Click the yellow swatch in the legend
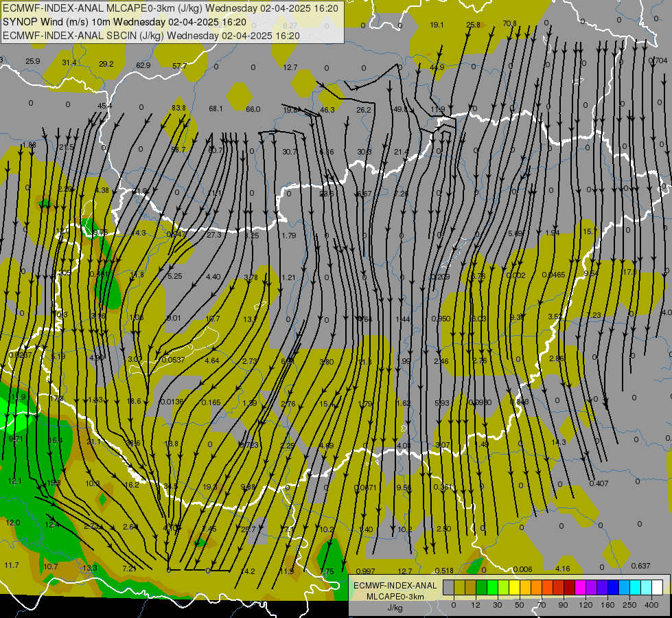Screen dimensions: 672x618 (x=515, y=587)
